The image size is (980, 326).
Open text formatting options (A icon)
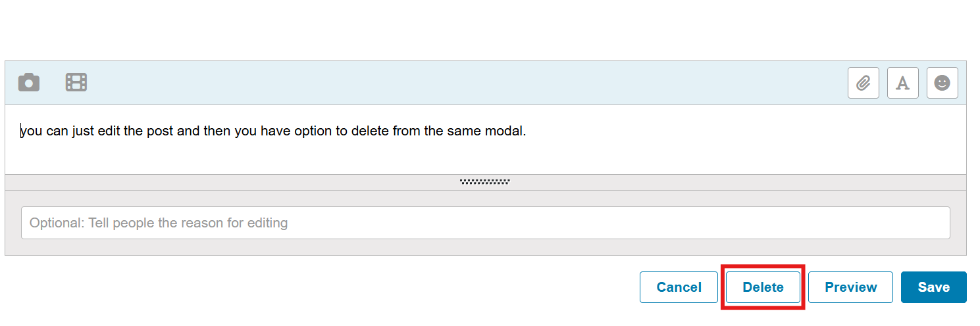(x=903, y=83)
